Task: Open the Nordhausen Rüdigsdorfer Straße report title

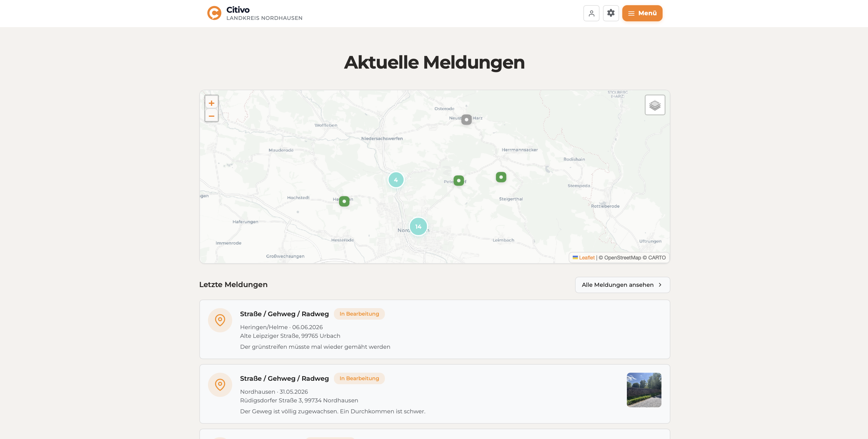Action: tap(284, 379)
